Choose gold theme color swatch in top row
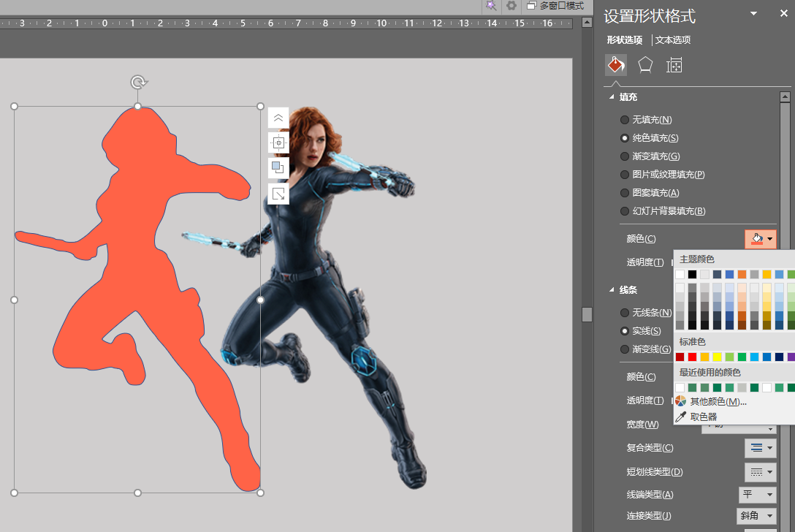The image size is (795, 532). tap(767, 274)
